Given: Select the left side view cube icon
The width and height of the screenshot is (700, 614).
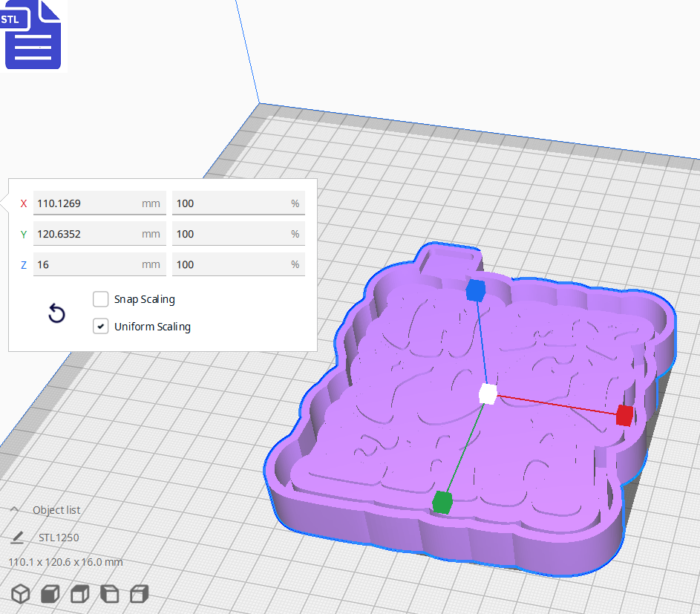Looking at the screenshot, I should click(x=109, y=594).
